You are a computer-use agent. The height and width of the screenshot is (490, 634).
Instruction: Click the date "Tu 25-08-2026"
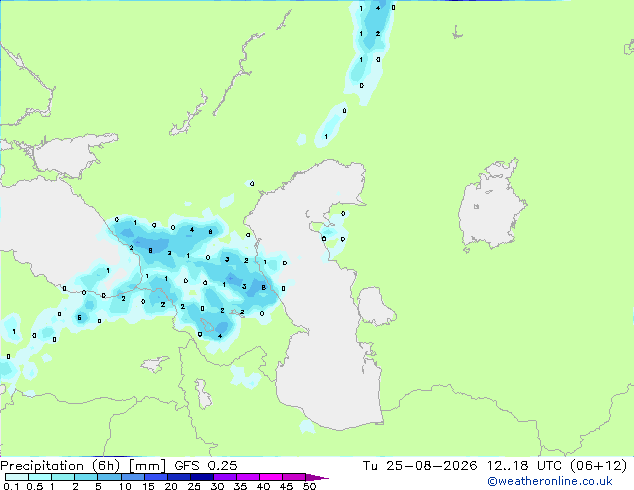[x=420, y=466]
